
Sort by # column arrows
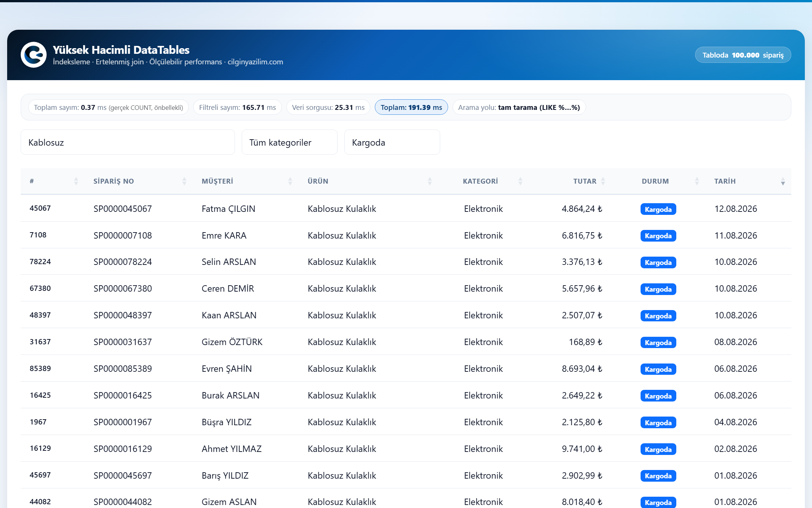coord(76,181)
